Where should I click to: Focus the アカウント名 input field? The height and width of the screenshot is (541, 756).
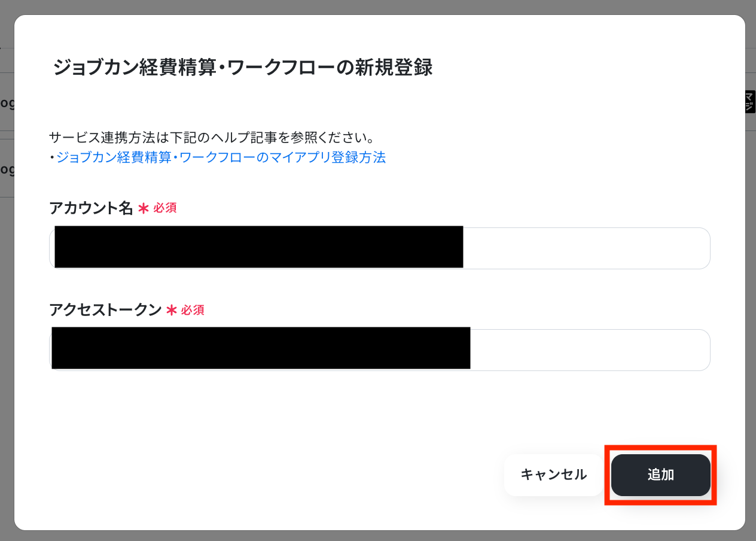click(x=380, y=248)
